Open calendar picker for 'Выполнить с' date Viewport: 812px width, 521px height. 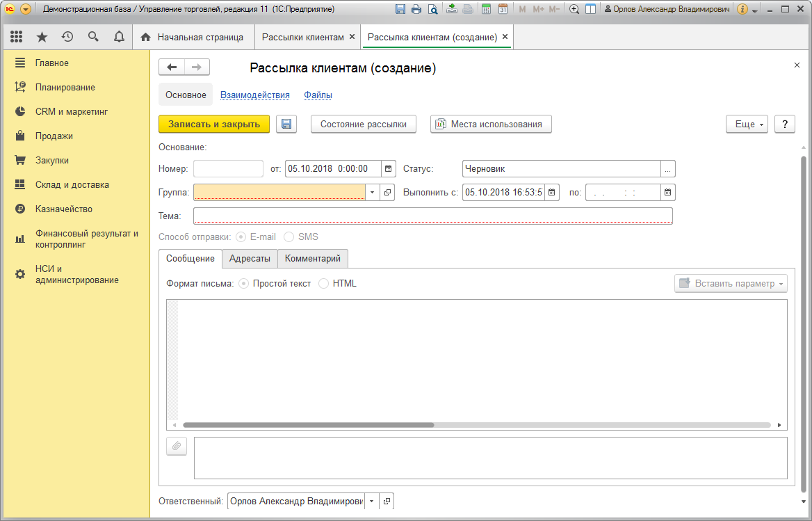(x=552, y=193)
